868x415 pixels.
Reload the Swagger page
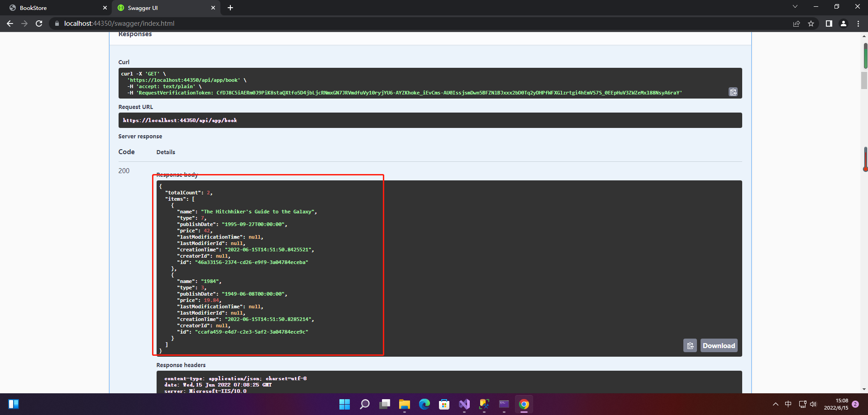point(39,24)
